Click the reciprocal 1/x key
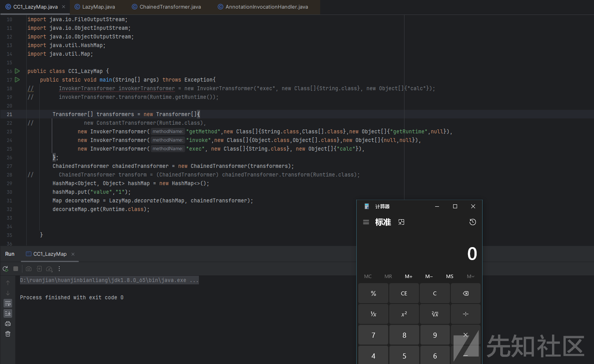Screen dimensions: 594x364 [x=374, y=314]
